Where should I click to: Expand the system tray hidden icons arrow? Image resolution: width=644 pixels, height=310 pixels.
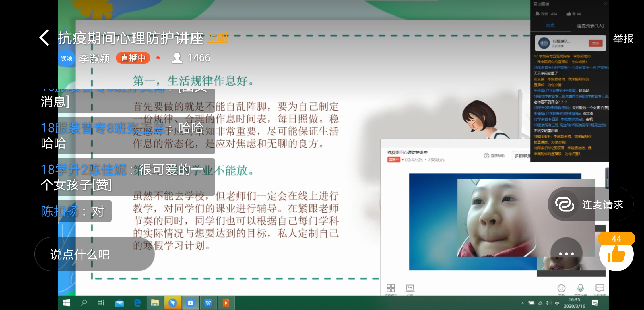coord(523,303)
